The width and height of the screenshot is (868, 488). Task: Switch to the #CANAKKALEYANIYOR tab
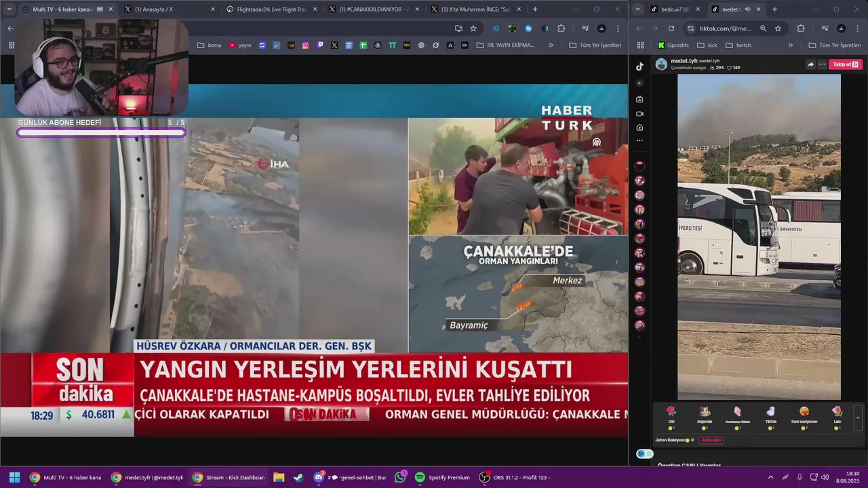(x=372, y=9)
